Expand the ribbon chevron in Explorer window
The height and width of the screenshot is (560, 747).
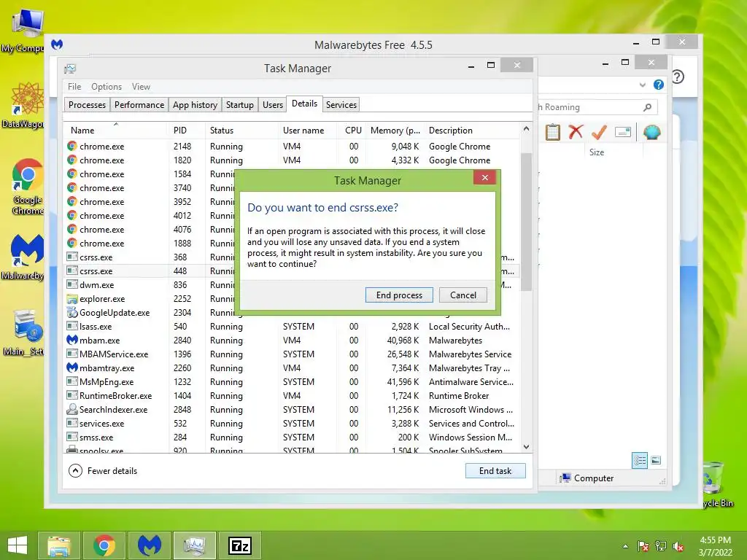pyautogui.click(x=643, y=85)
